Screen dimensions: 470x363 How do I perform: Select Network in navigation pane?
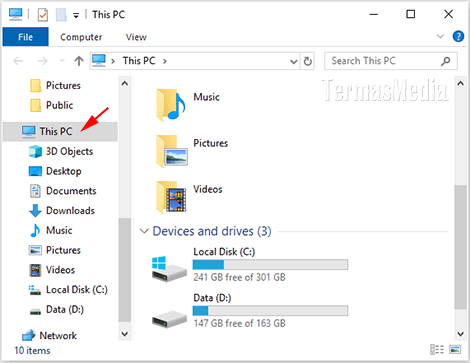point(49,335)
